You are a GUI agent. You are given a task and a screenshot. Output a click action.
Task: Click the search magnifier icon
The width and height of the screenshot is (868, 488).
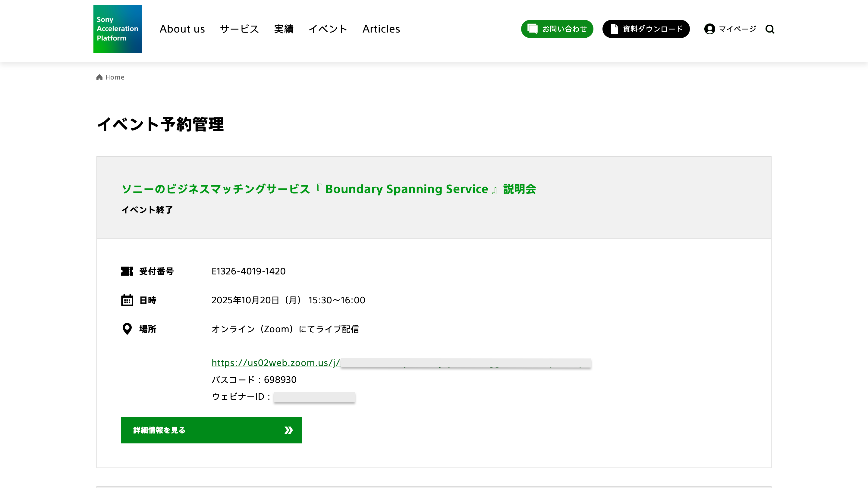(770, 29)
